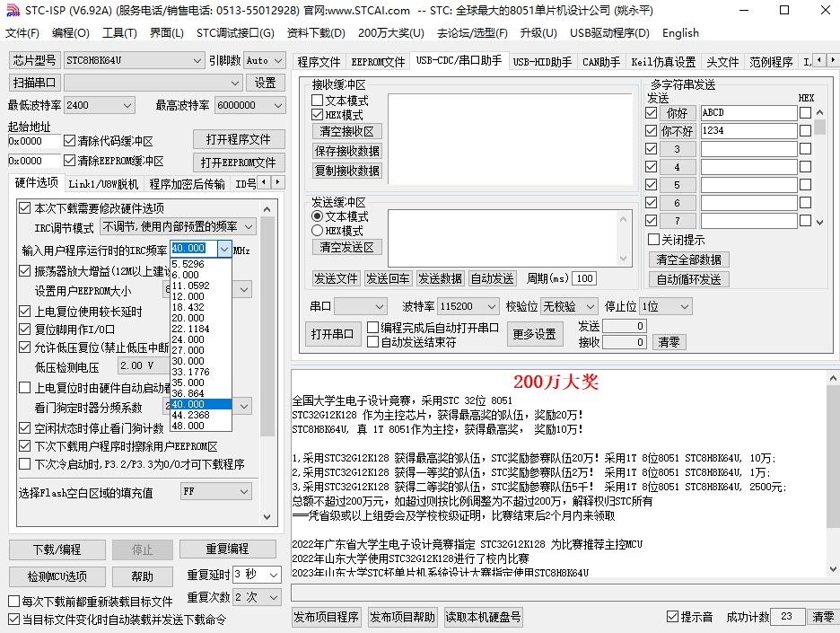The width and height of the screenshot is (840, 633).
Task: Open the 文件(F) menu
Action: pos(22,33)
